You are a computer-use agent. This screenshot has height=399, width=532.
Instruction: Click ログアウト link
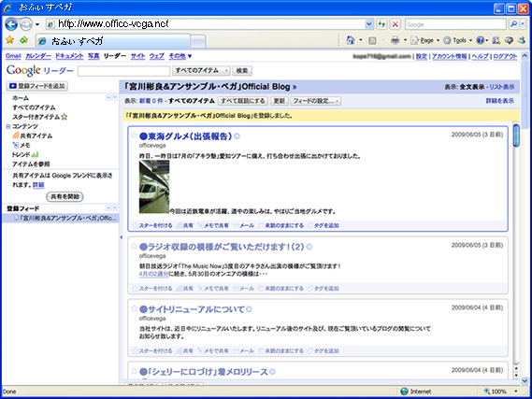[x=505, y=56]
